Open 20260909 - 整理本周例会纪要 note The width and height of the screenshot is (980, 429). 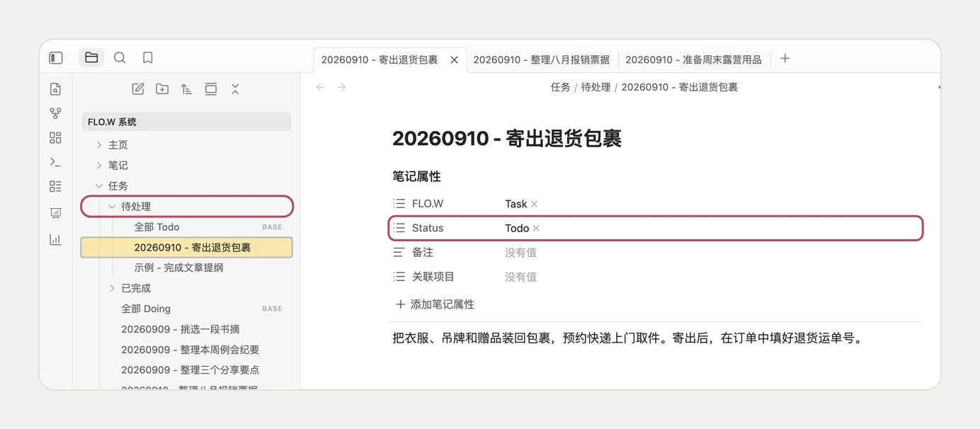(190, 350)
